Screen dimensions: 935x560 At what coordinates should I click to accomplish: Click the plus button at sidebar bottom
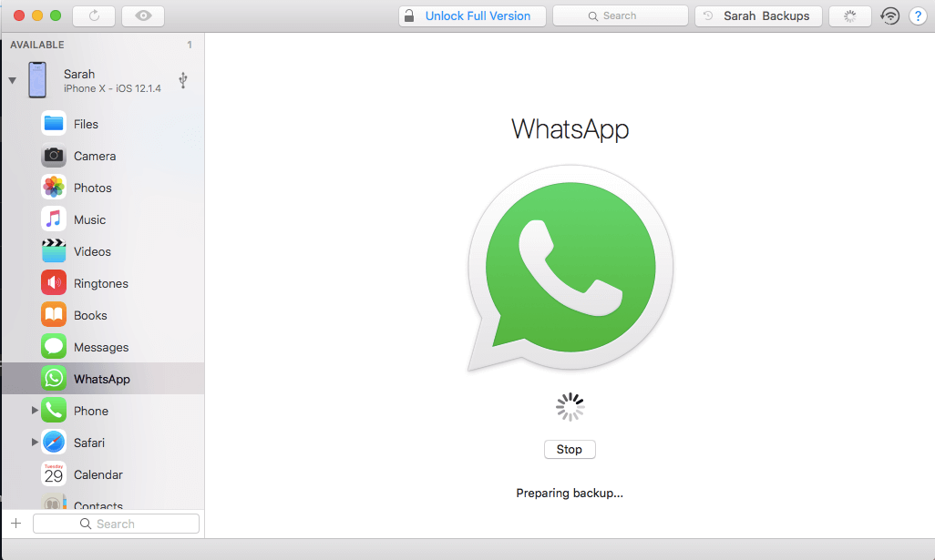[16, 523]
